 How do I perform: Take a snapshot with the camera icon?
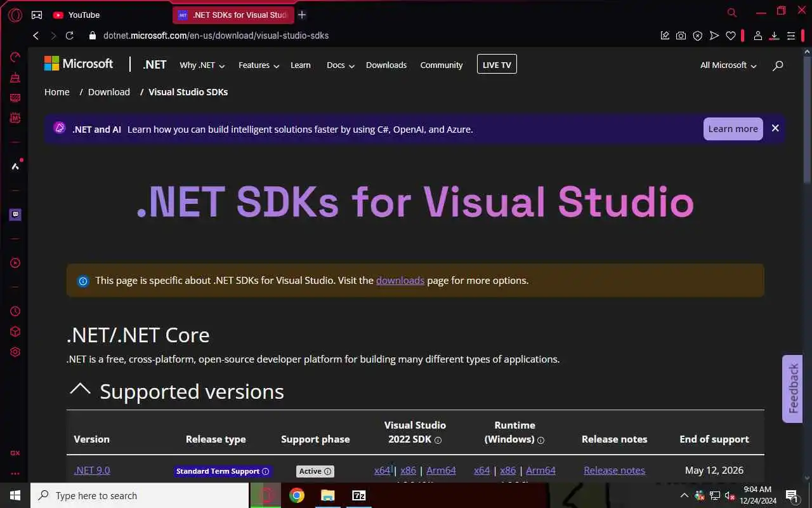[681, 36]
